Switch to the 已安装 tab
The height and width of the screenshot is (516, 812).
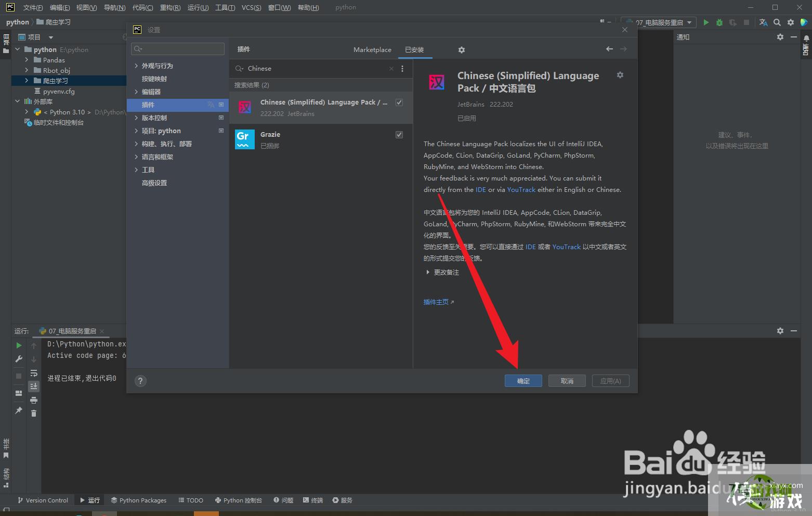414,50
